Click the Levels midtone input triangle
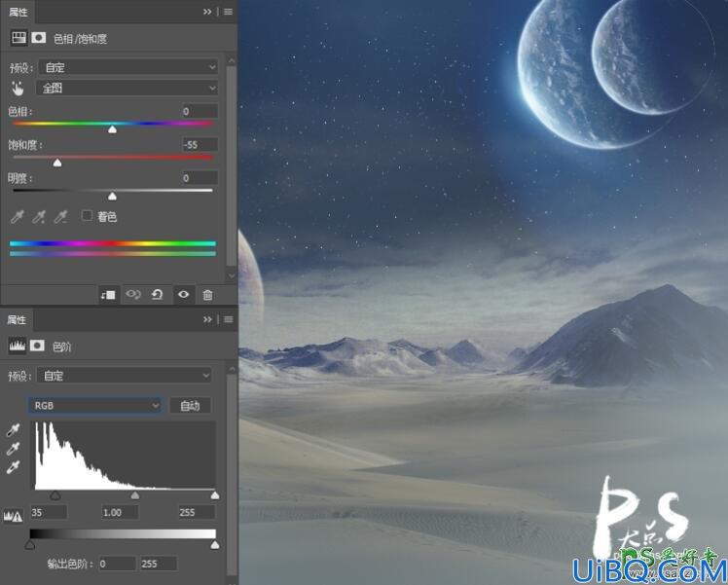 coord(134,495)
